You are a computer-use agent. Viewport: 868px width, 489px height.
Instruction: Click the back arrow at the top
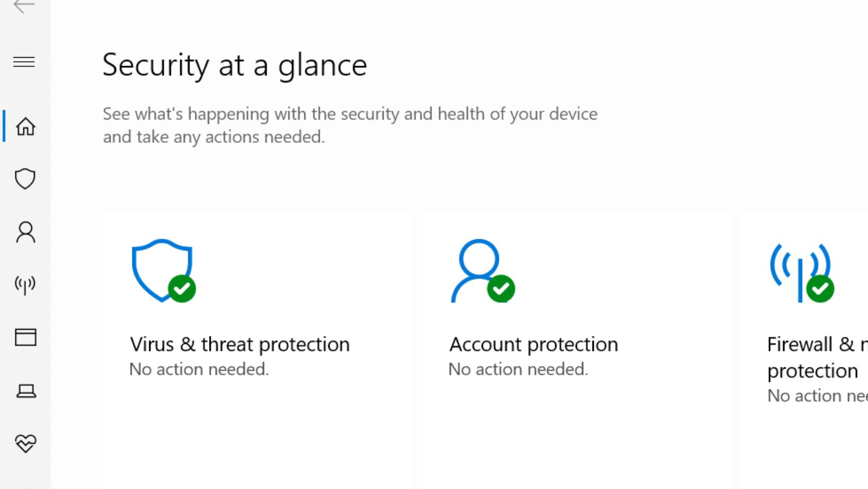point(24,6)
